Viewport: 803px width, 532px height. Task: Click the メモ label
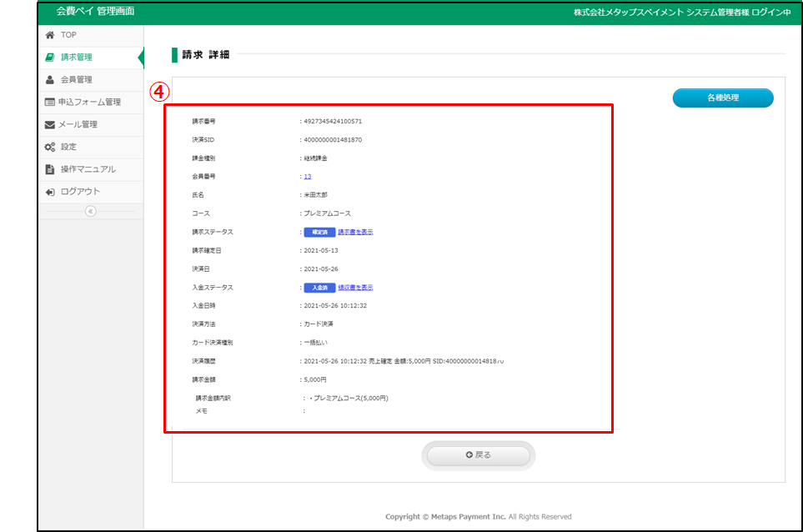pyautogui.click(x=201, y=410)
